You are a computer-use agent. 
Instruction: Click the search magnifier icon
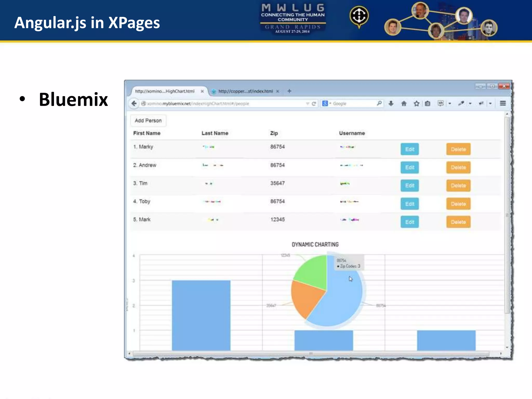tap(379, 103)
